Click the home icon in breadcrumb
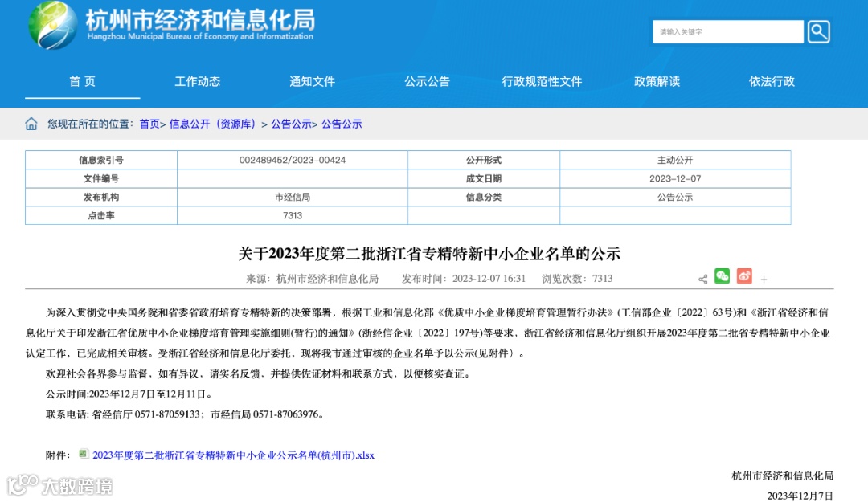The image size is (868, 502). click(31, 124)
